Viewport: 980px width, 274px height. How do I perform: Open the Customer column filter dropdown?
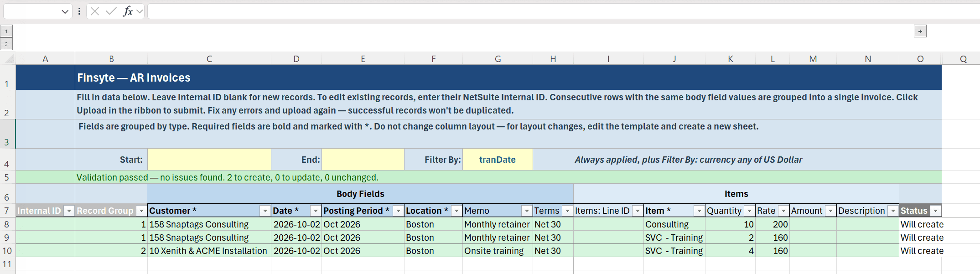(265, 211)
